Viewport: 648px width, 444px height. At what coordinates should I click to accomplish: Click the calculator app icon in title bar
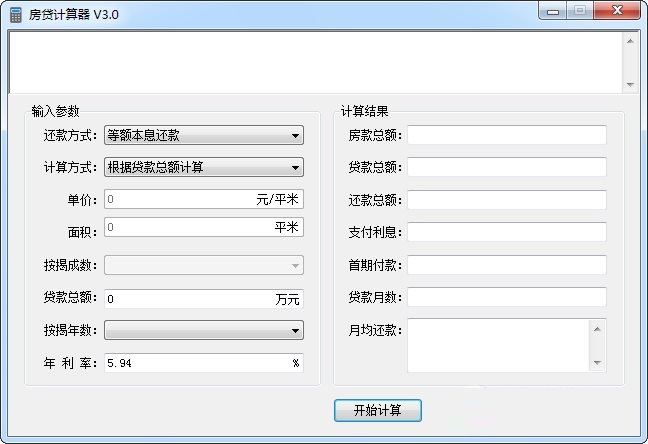pyautogui.click(x=15, y=15)
